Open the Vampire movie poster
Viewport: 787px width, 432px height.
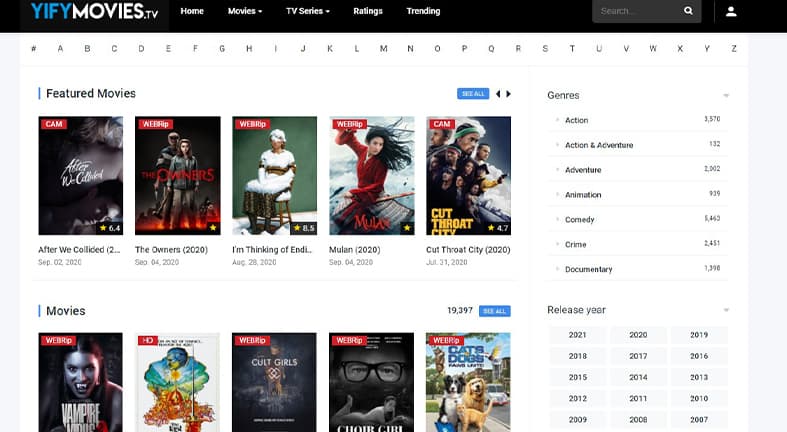click(80, 382)
